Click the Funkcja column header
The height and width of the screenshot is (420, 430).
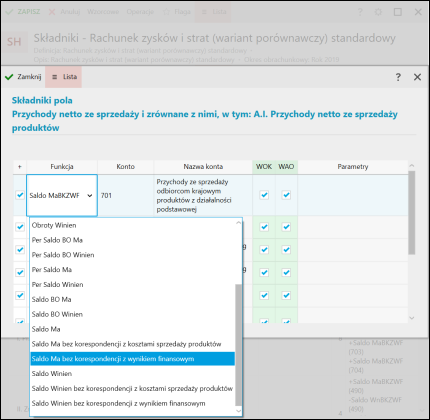click(62, 167)
